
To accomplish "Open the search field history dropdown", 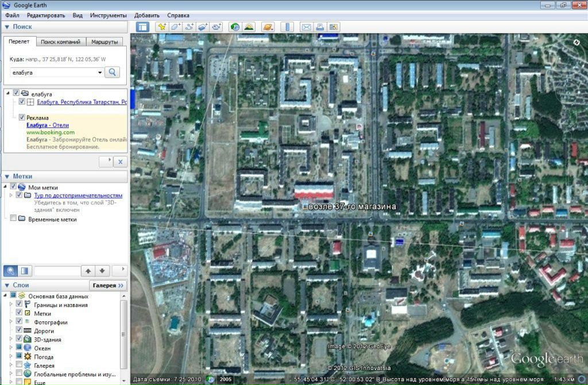I will 99,73.
